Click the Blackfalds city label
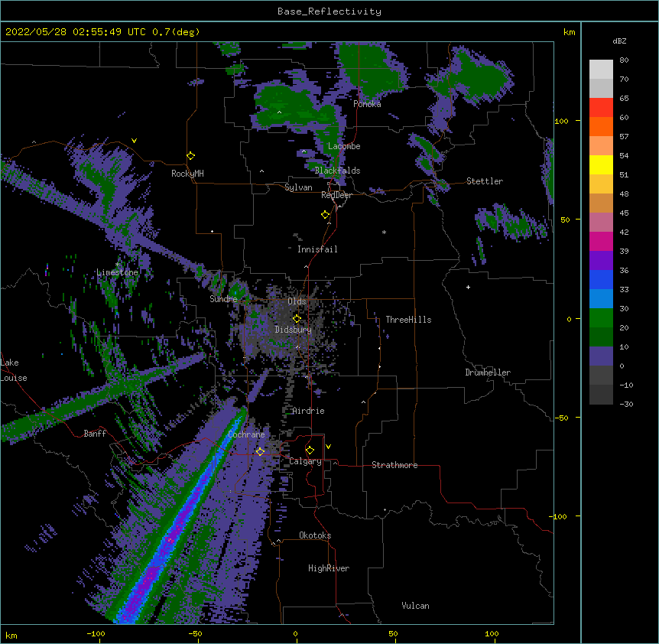This screenshot has width=659, height=644. coord(337,171)
